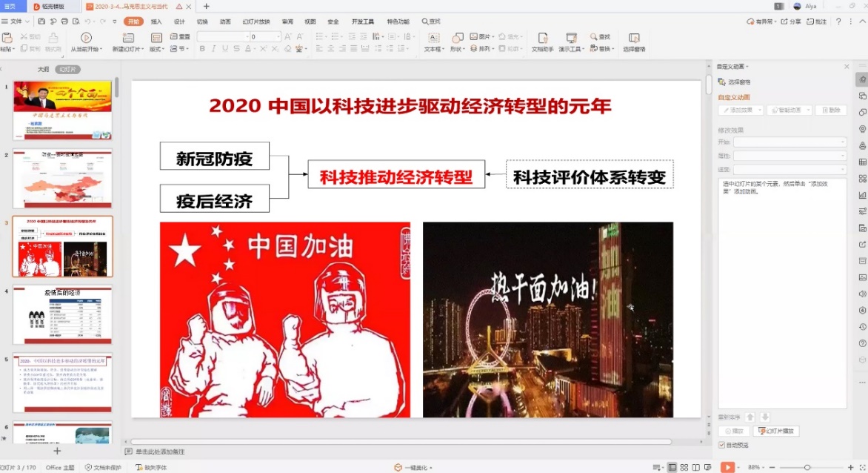Screen dimensions: 868x473
Task: Open the 版式 layout dropdown
Action: pos(156,49)
